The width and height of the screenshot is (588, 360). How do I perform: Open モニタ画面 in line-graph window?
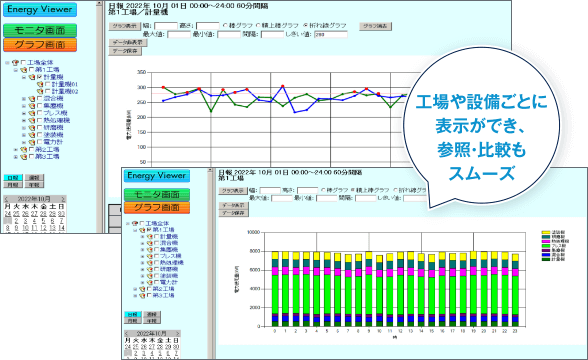(40, 30)
